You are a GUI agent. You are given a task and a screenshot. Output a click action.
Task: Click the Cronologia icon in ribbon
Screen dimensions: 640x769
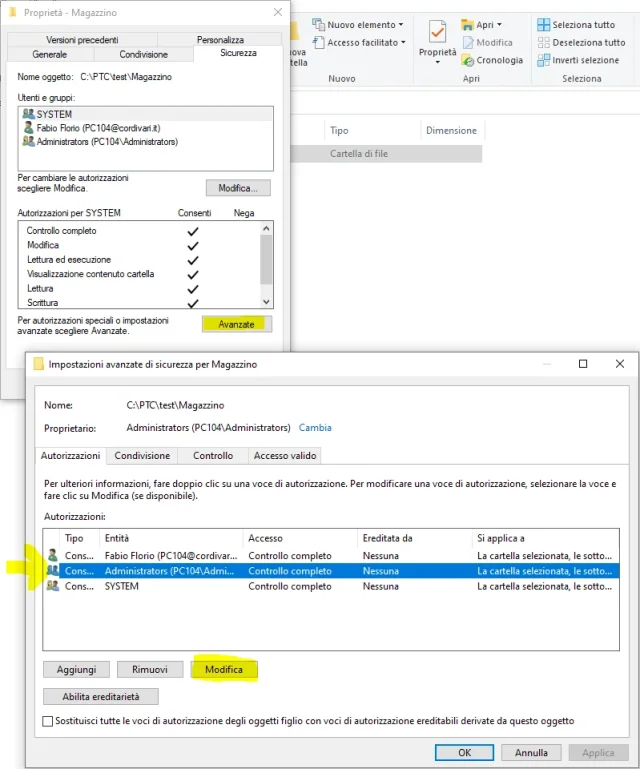point(469,60)
